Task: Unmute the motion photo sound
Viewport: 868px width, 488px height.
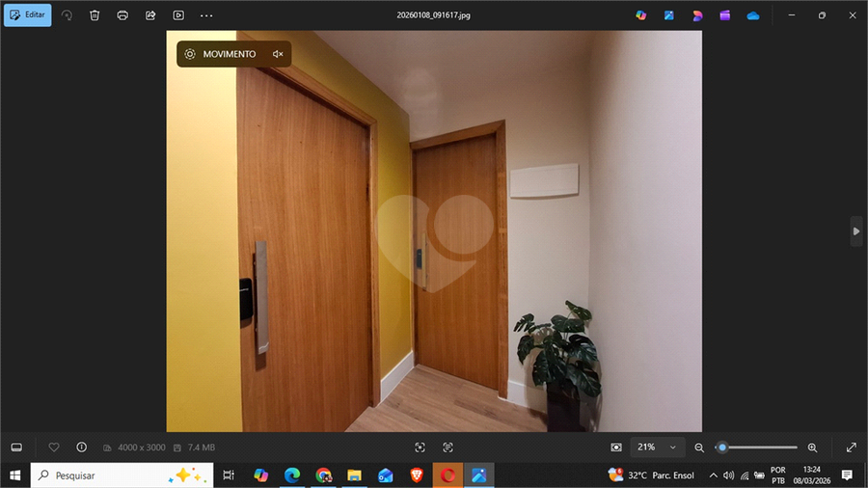Action: coord(278,54)
